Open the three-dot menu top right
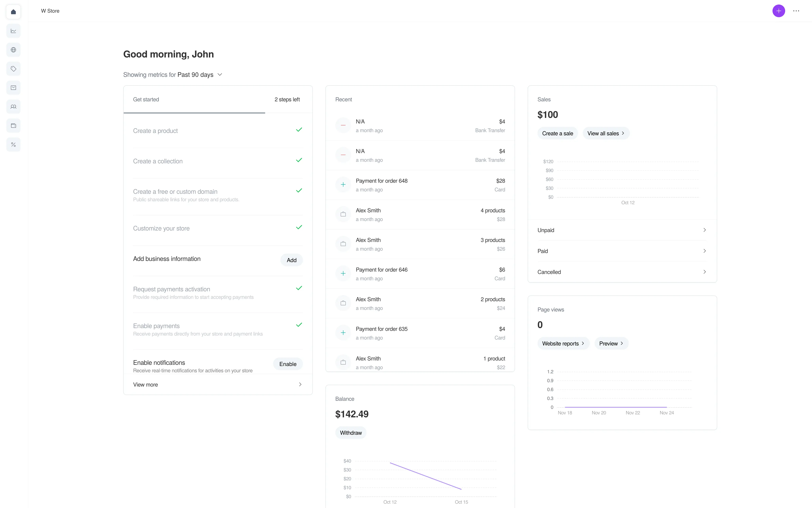The image size is (812, 508). coord(796,11)
